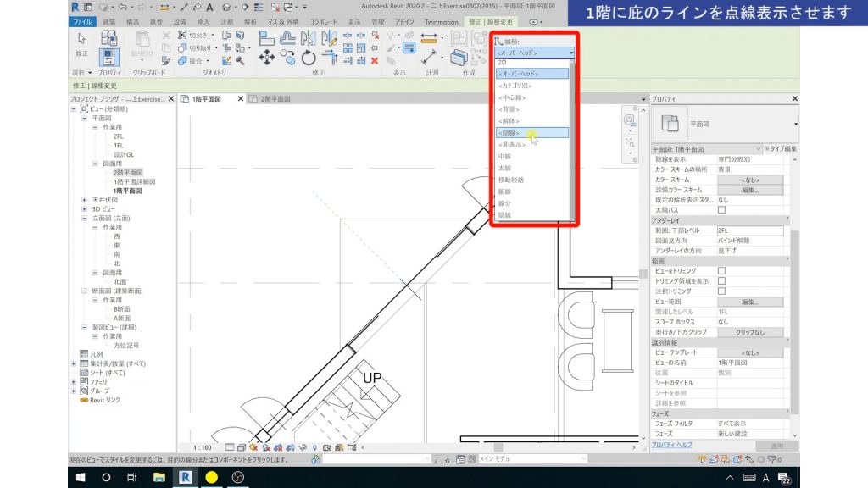Viewport: 868px width, 488px height.
Task: Choose <隠線> in the line style list
Action: click(x=532, y=132)
